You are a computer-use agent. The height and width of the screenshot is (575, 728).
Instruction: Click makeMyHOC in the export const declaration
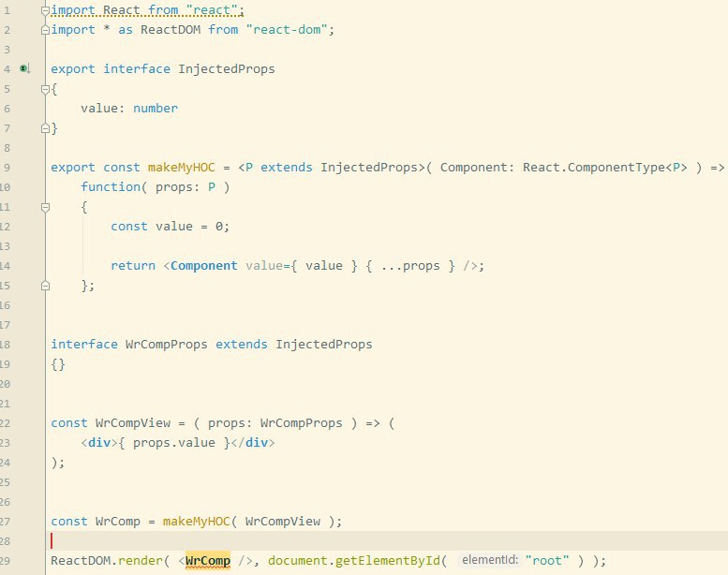pyautogui.click(x=182, y=168)
